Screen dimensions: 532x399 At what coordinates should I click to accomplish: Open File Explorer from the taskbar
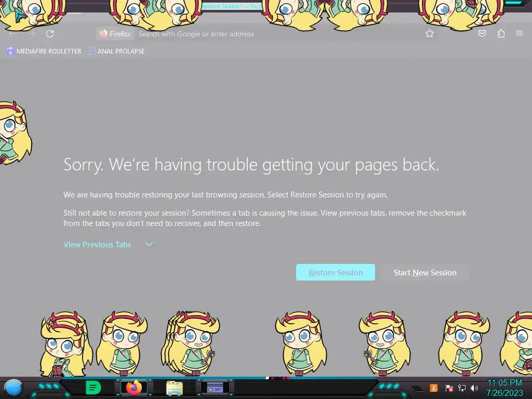point(175,388)
